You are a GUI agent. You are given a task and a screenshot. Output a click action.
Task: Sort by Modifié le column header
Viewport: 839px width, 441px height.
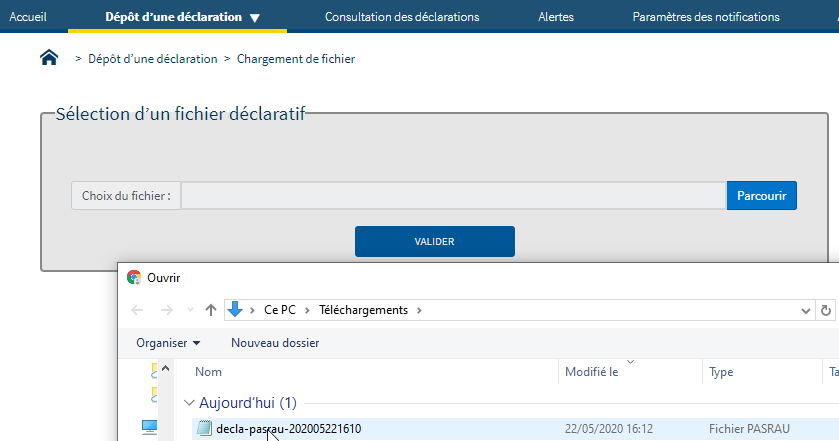[591, 372]
